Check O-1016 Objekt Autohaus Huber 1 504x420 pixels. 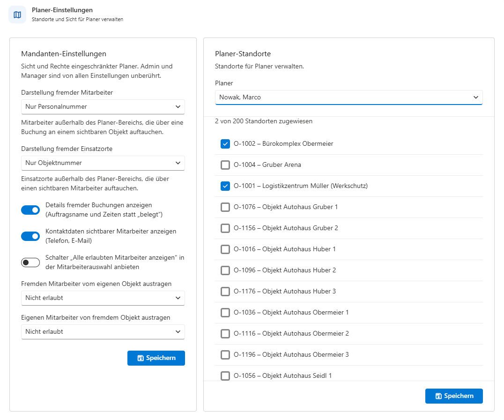tap(225, 249)
